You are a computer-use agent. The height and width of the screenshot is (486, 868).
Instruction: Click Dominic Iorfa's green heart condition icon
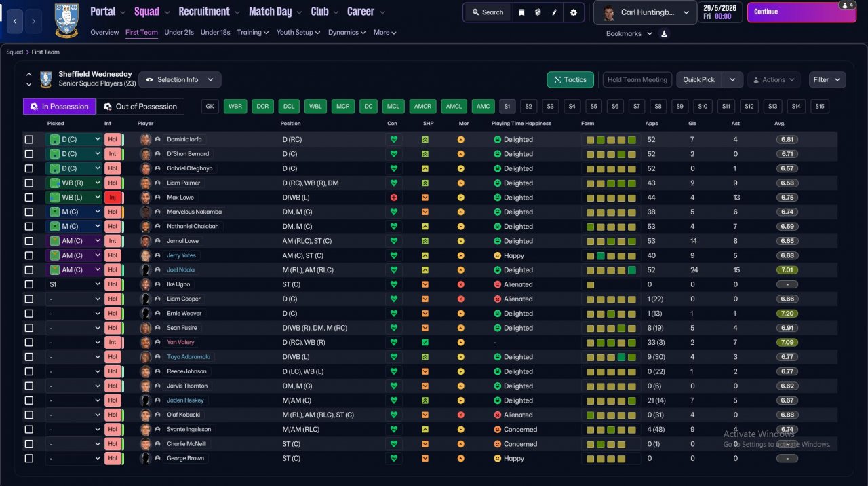[393, 139]
